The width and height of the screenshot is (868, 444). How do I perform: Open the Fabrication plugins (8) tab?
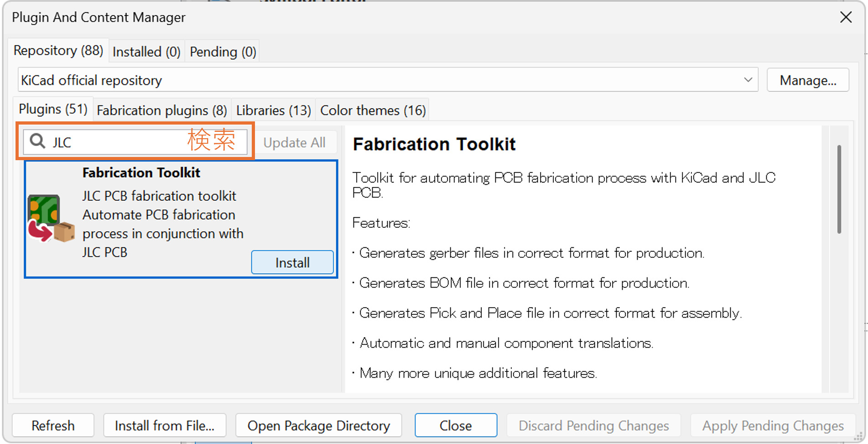tap(162, 110)
